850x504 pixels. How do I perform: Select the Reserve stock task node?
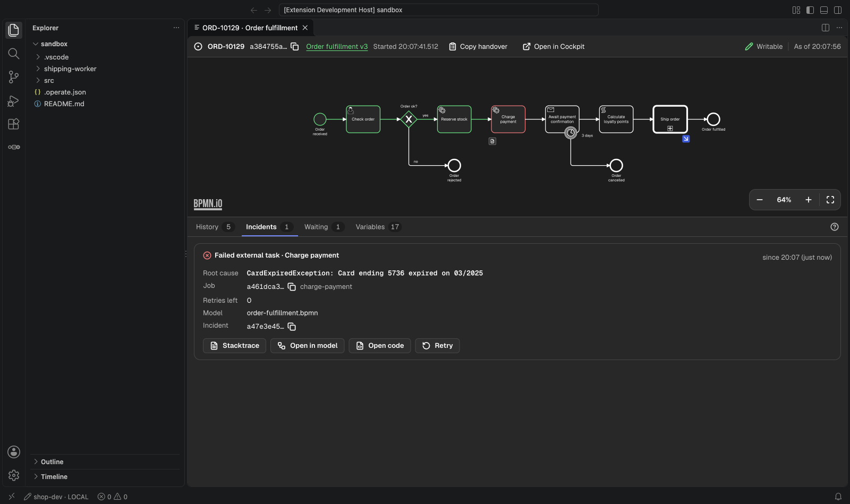tap(454, 119)
